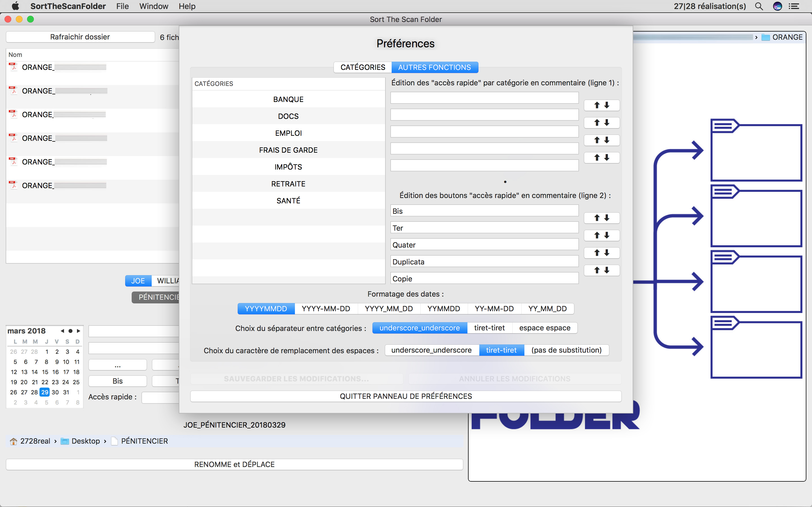Click reorder arrows beside first ligne 1 field
The image size is (812, 507).
[602, 105]
